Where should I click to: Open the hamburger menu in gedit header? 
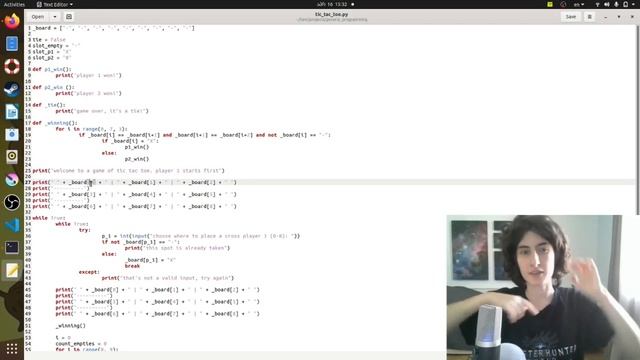point(589,17)
